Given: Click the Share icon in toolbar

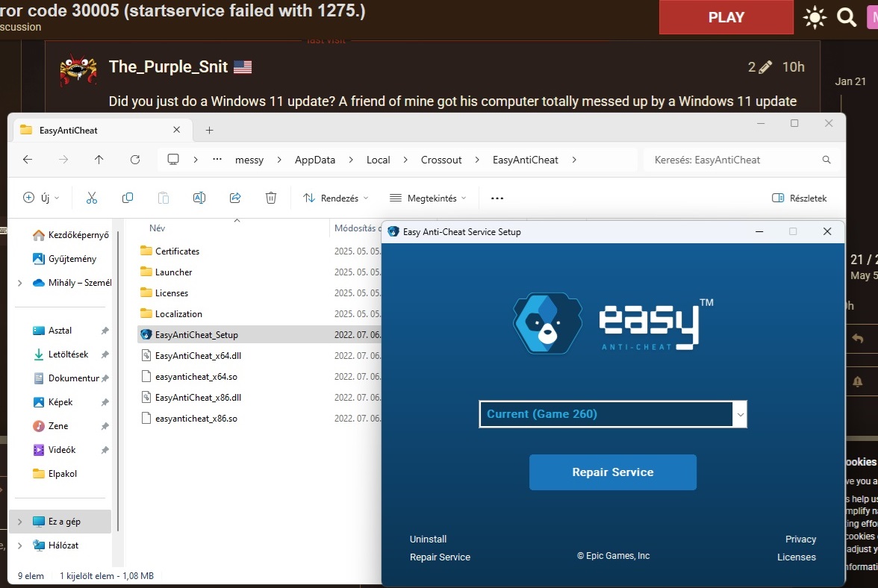Looking at the screenshot, I should coord(235,198).
